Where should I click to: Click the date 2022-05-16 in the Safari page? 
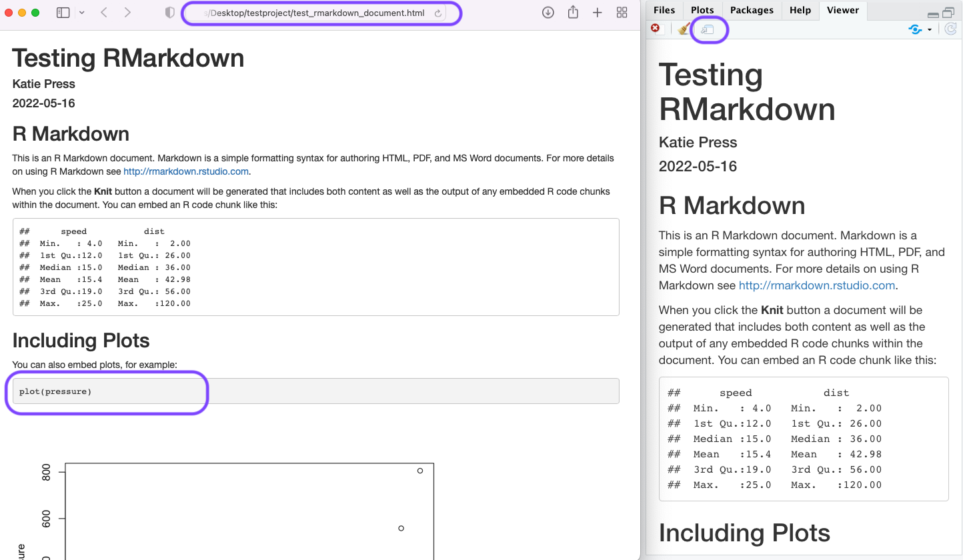44,103
